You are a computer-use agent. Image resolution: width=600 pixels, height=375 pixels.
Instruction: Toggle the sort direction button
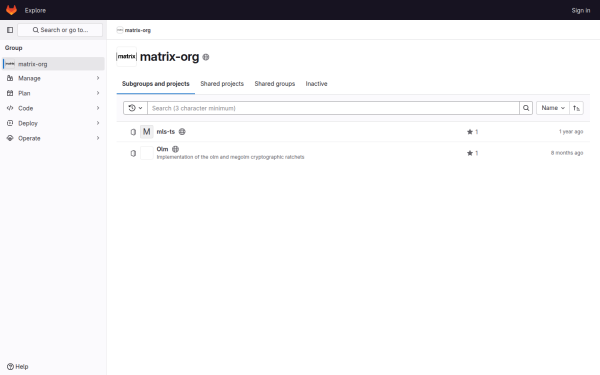[576, 108]
